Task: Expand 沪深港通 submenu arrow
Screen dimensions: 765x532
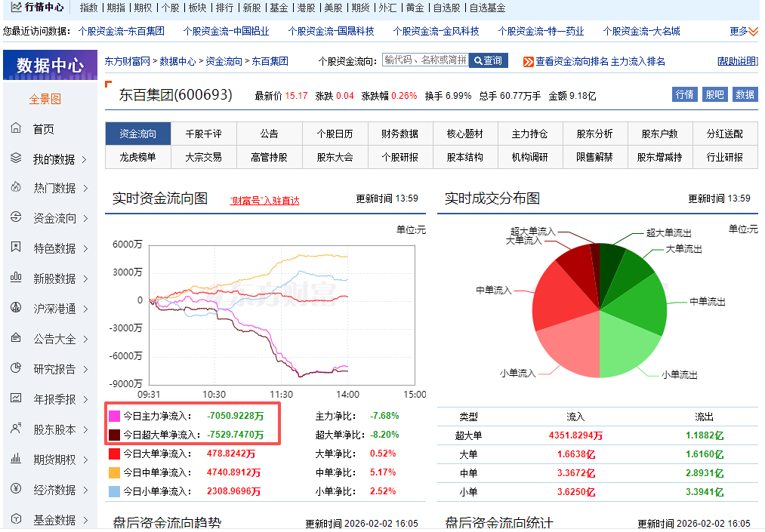Action: (85, 309)
